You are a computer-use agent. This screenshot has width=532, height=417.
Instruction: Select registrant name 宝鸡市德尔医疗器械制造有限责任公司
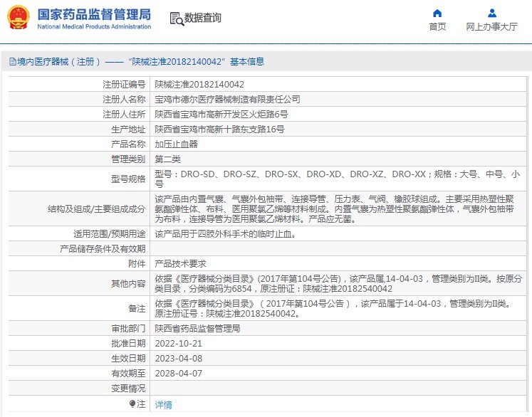pos(228,100)
